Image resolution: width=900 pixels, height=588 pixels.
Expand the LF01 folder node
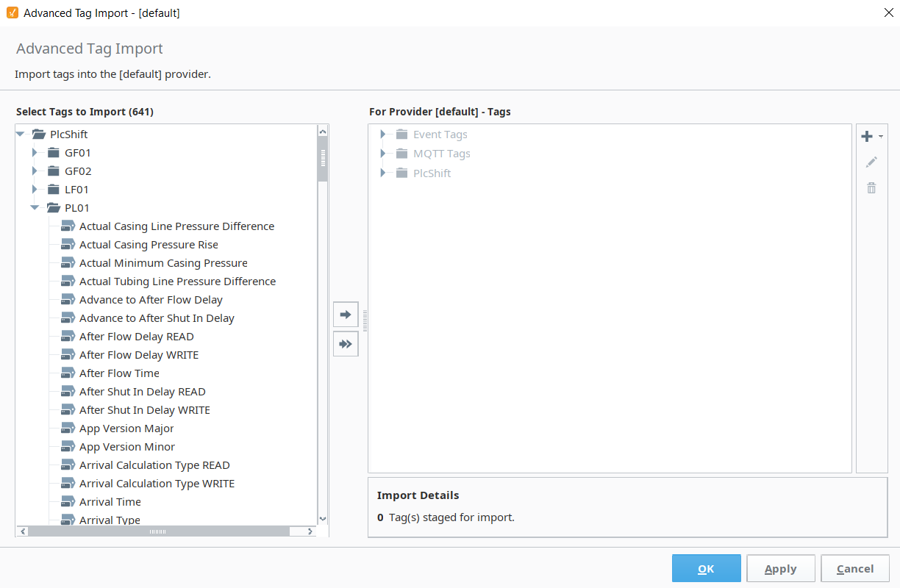35,190
